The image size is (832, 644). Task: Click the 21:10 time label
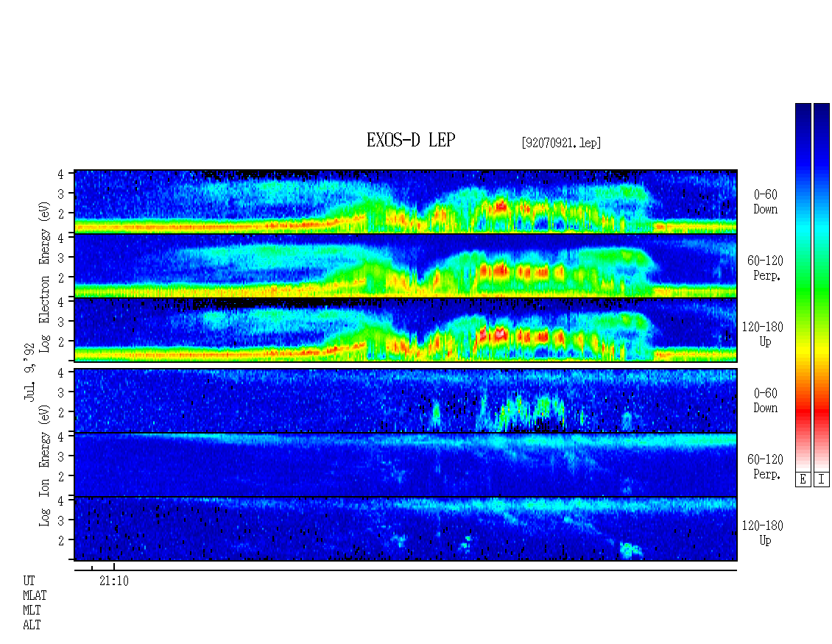click(x=114, y=581)
